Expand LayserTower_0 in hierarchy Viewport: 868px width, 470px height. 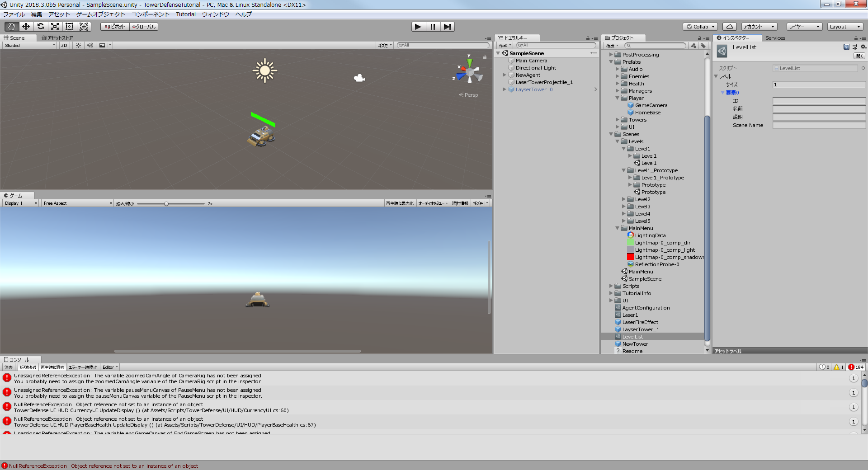coord(505,89)
